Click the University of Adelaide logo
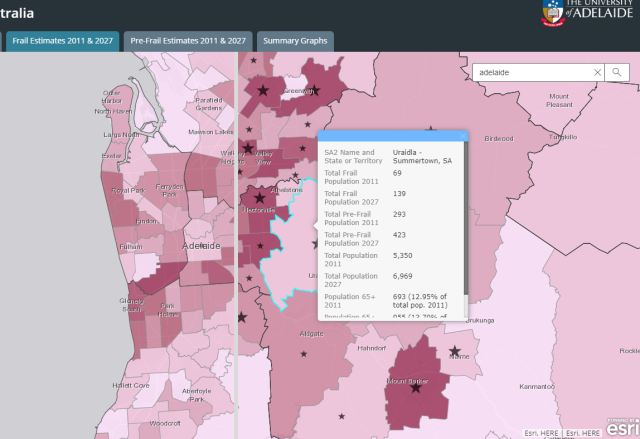Screen dimensions: 640x439 pos(587,12)
